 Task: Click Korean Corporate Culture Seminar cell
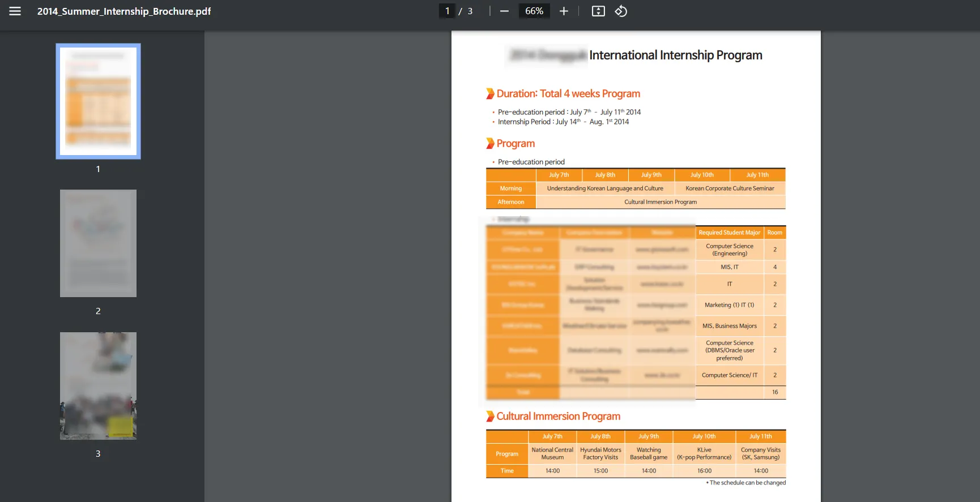[730, 188]
